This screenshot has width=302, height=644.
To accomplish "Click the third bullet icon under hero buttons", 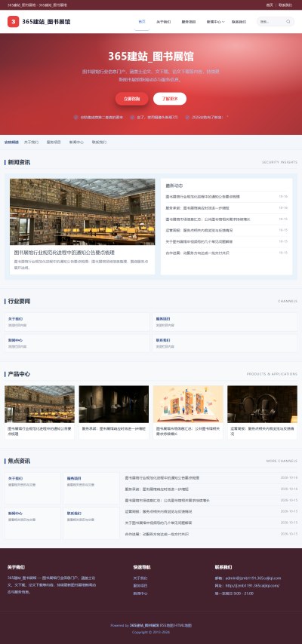I will click(x=187, y=118).
